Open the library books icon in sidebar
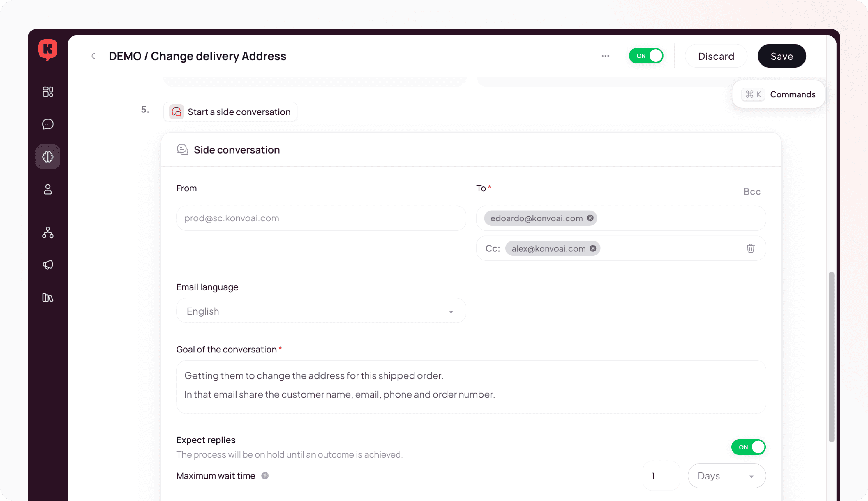Image resolution: width=868 pixels, height=501 pixels. pyautogui.click(x=48, y=297)
